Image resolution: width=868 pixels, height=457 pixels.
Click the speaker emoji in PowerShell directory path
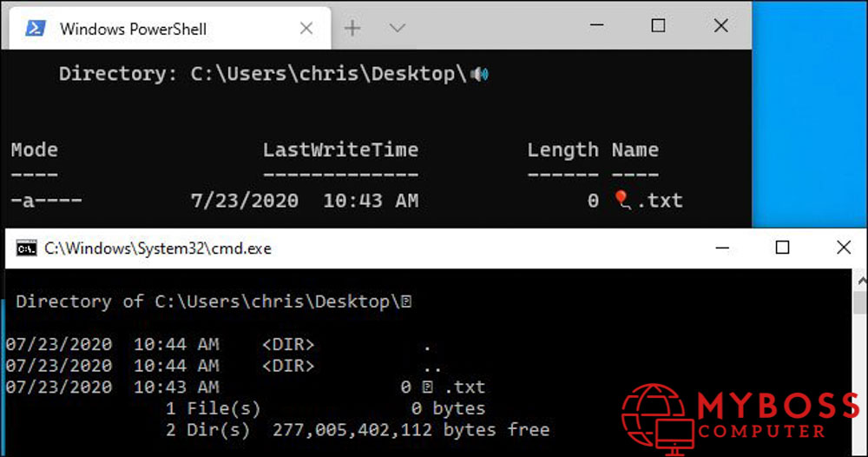click(x=479, y=75)
